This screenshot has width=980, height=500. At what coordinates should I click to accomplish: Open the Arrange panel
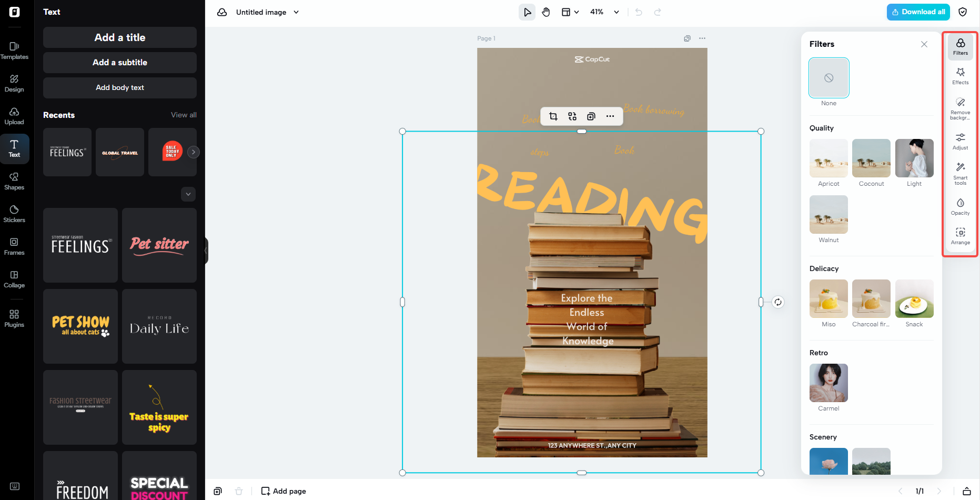tap(960, 235)
